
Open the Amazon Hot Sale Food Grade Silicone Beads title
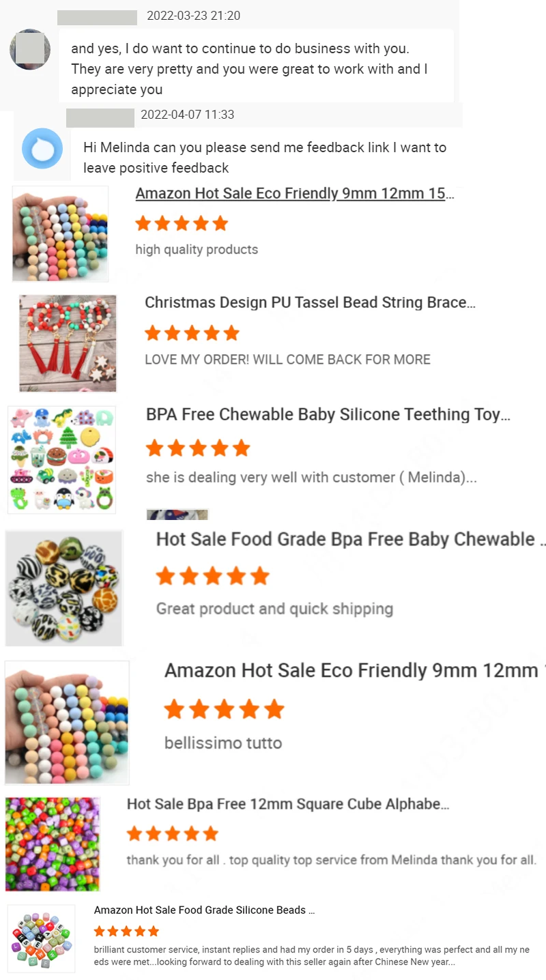204,910
